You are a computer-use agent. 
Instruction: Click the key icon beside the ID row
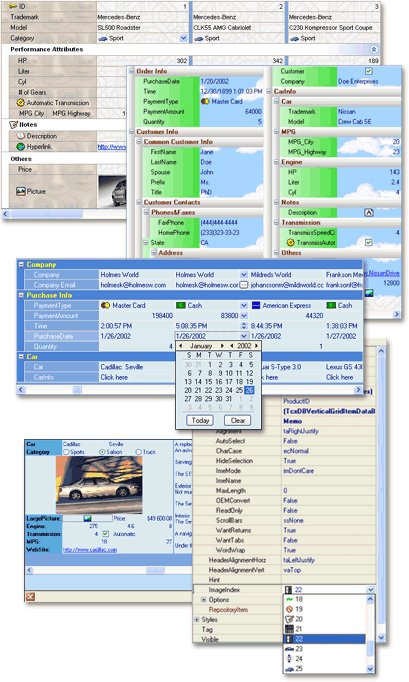click(13, 6)
